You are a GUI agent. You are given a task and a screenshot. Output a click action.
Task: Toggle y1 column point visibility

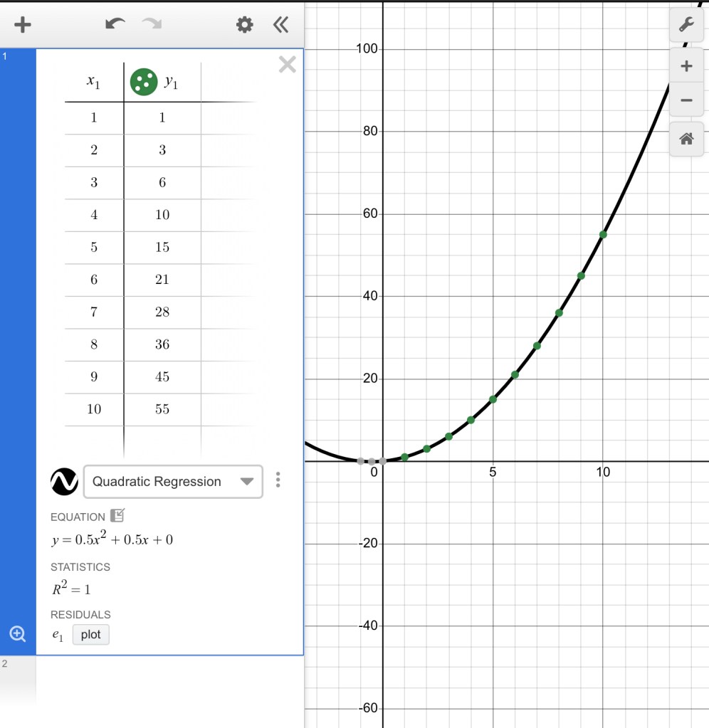143,82
